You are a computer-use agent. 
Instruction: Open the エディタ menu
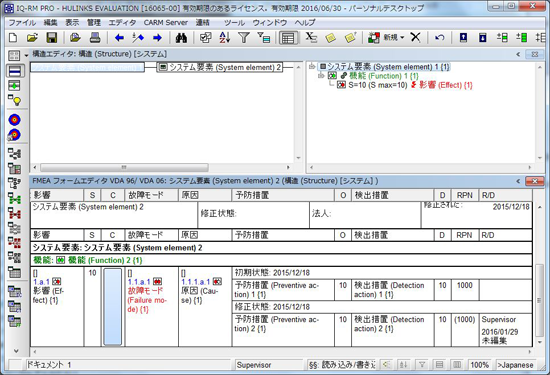pos(122,23)
